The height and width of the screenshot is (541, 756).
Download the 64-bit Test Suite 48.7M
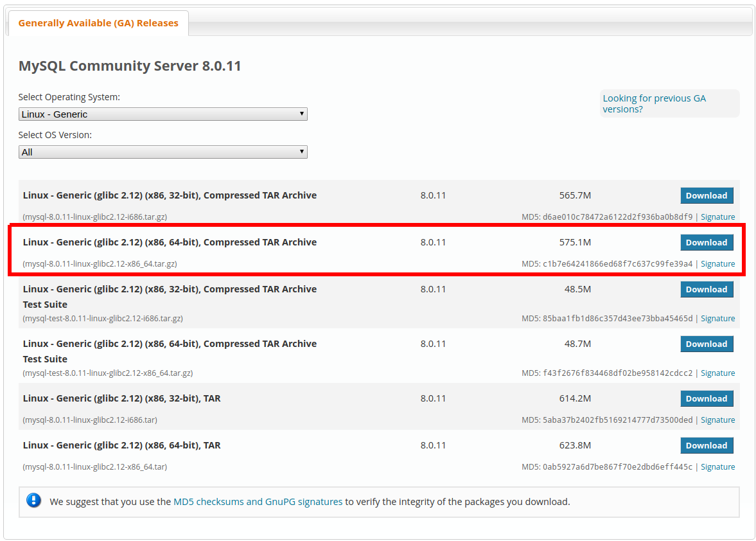pos(707,344)
